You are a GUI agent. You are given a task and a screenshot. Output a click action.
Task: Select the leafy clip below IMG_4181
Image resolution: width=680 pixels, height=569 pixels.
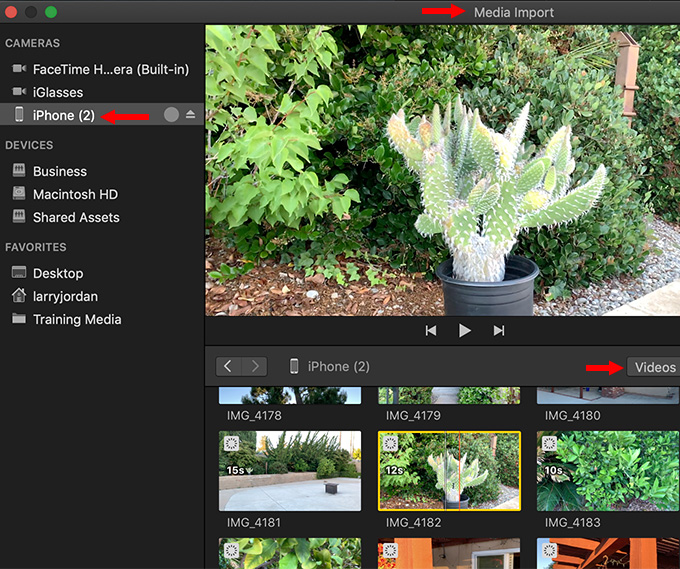click(290, 553)
